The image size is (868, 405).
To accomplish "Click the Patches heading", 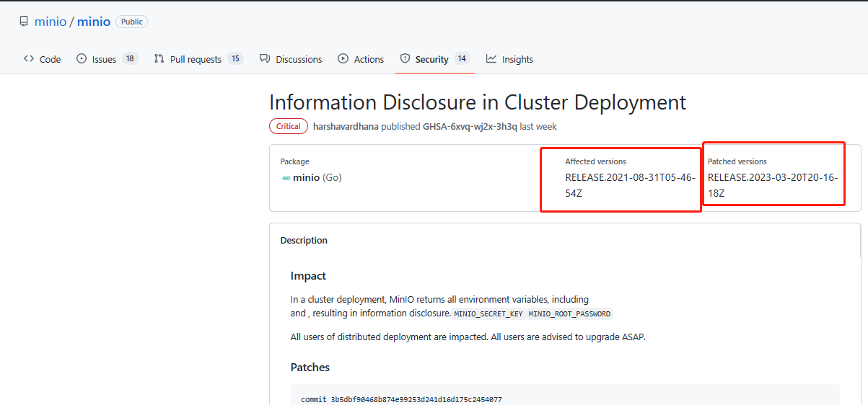I will tap(310, 368).
